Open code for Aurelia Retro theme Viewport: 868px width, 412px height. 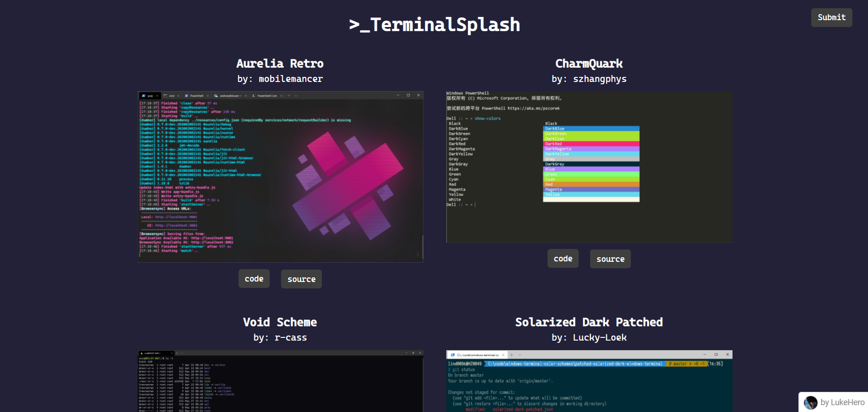point(254,279)
